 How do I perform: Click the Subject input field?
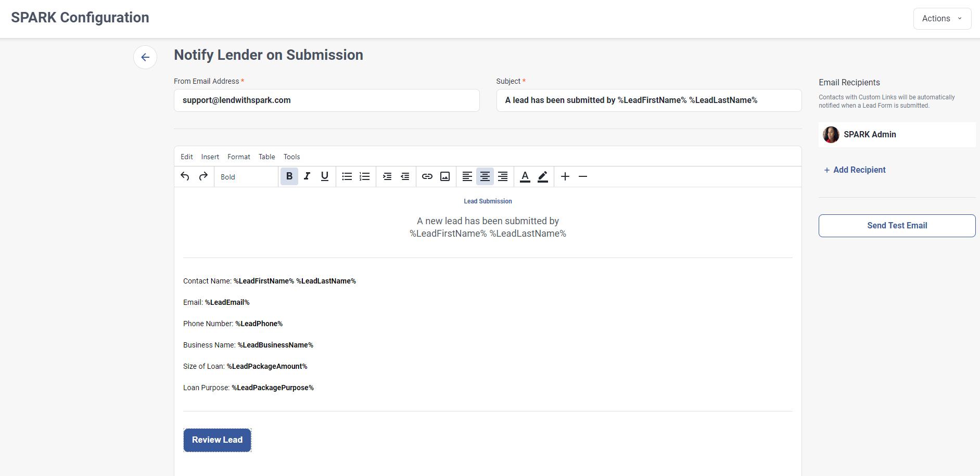pyautogui.click(x=649, y=100)
